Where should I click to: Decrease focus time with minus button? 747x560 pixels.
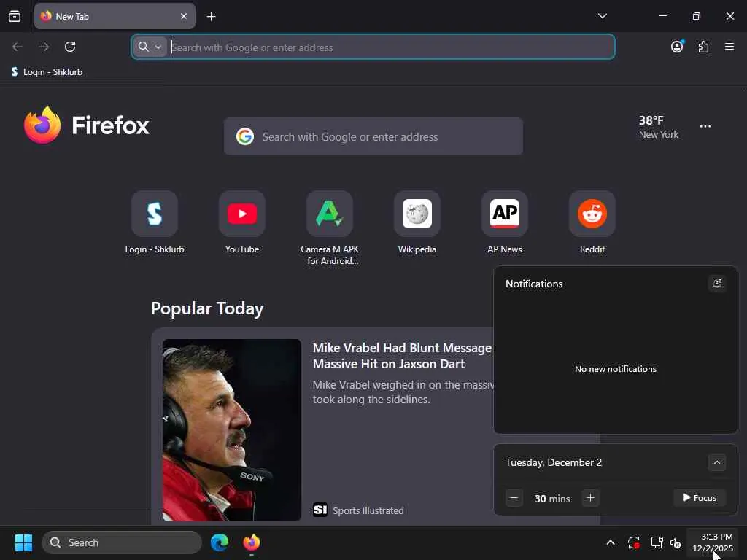[514, 498]
